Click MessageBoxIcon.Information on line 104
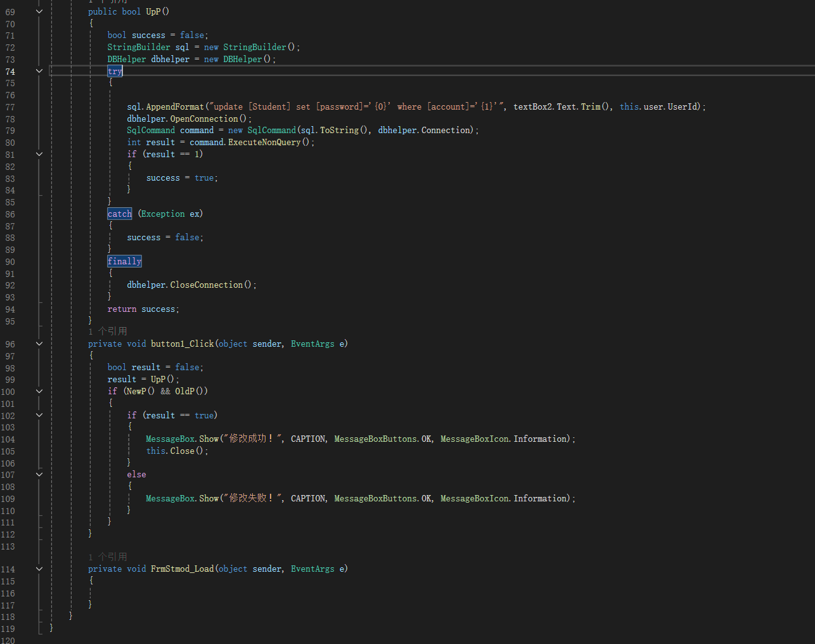815x644 pixels. tap(504, 439)
